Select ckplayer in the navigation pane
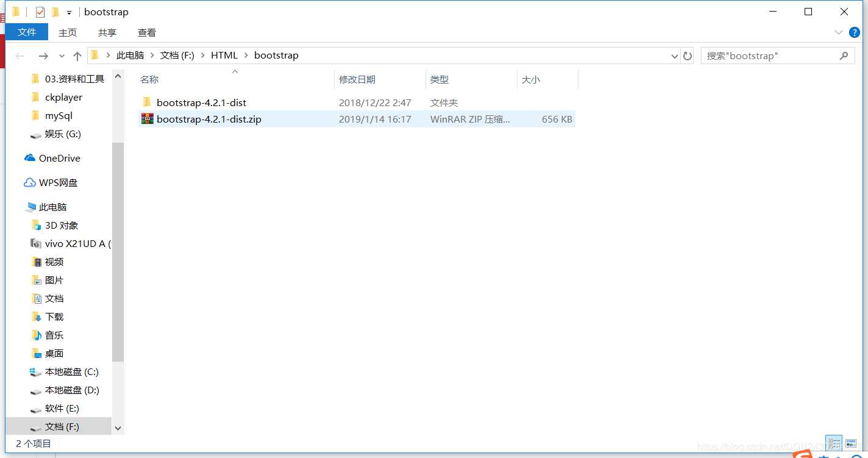 63,97
